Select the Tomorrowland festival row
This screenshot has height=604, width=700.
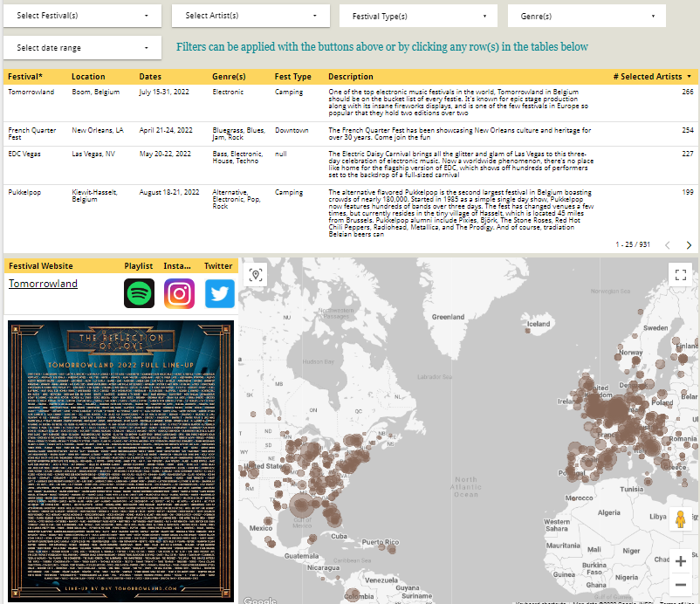point(350,103)
